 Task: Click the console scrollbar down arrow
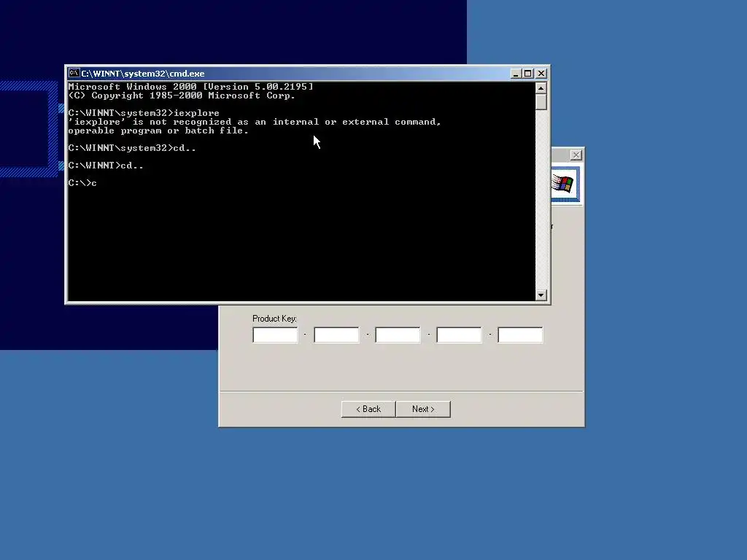coord(541,295)
